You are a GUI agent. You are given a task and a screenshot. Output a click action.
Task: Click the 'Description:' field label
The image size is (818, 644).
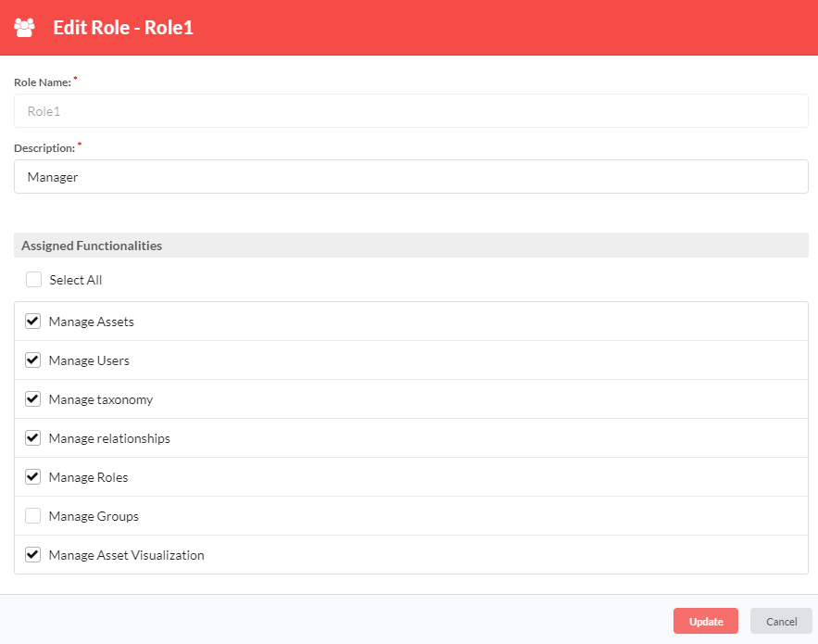[x=44, y=148]
